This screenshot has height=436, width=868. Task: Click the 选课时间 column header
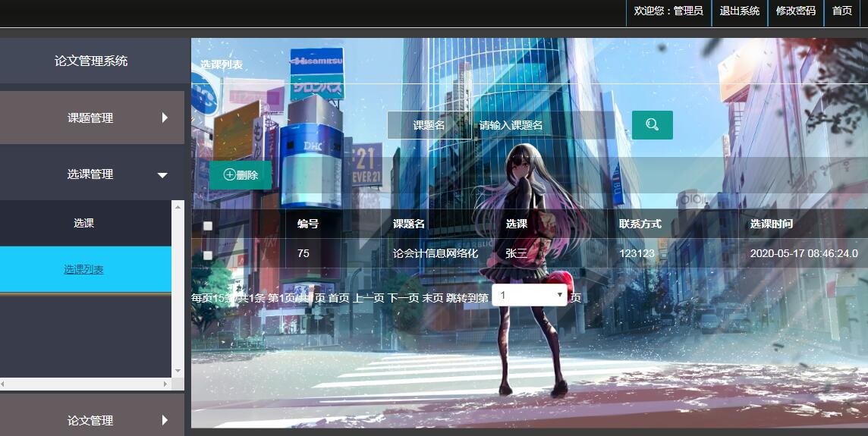(772, 224)
